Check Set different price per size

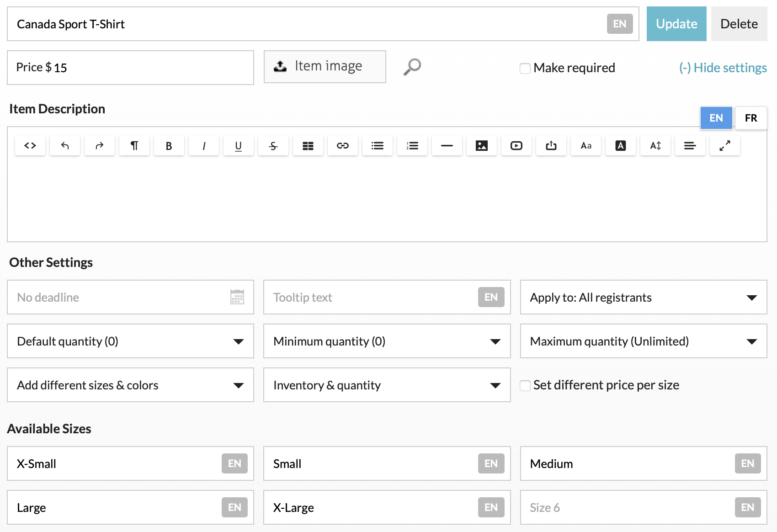click(525, 385)
